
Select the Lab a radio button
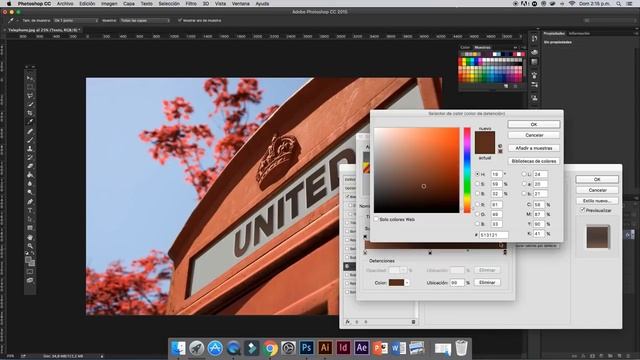pyautogui.click(x=524, y=184)
